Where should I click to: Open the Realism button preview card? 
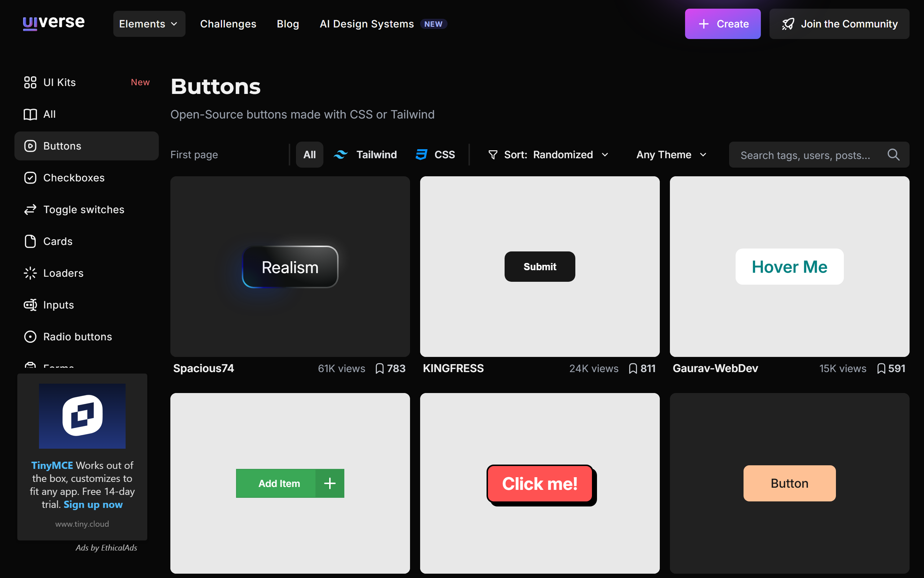290,267
